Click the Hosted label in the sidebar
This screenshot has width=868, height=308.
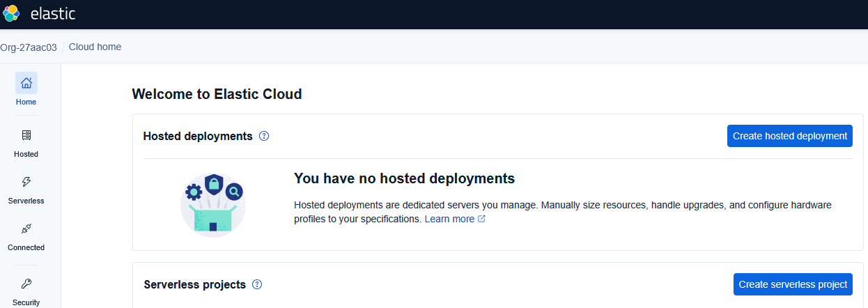26,154
